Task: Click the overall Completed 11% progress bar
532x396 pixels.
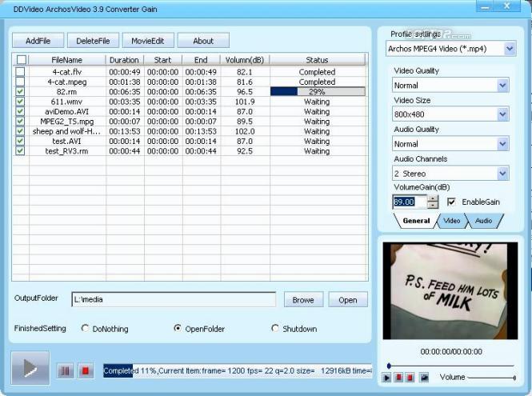Action: (238, 370)
